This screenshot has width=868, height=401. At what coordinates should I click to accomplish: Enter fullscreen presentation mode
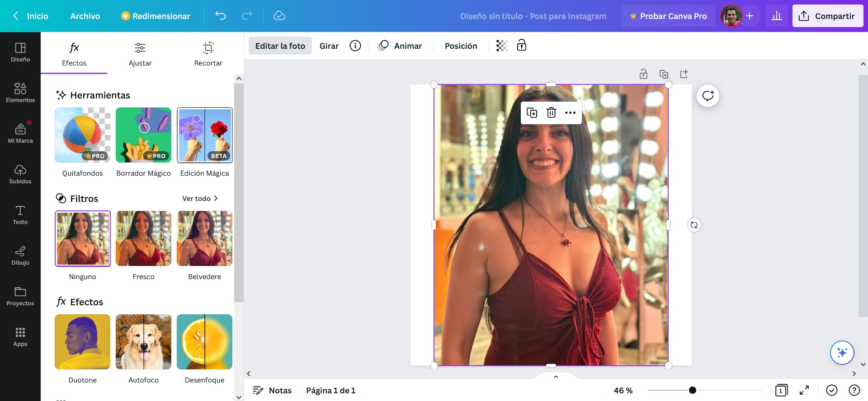pos(804,390)
